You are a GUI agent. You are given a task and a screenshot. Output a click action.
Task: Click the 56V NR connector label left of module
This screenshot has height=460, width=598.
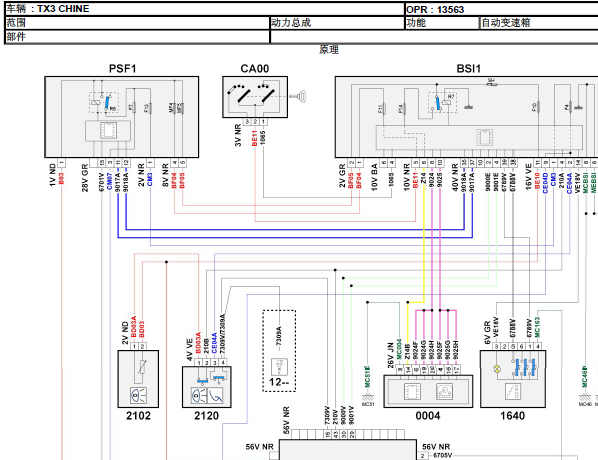[259, 447]
